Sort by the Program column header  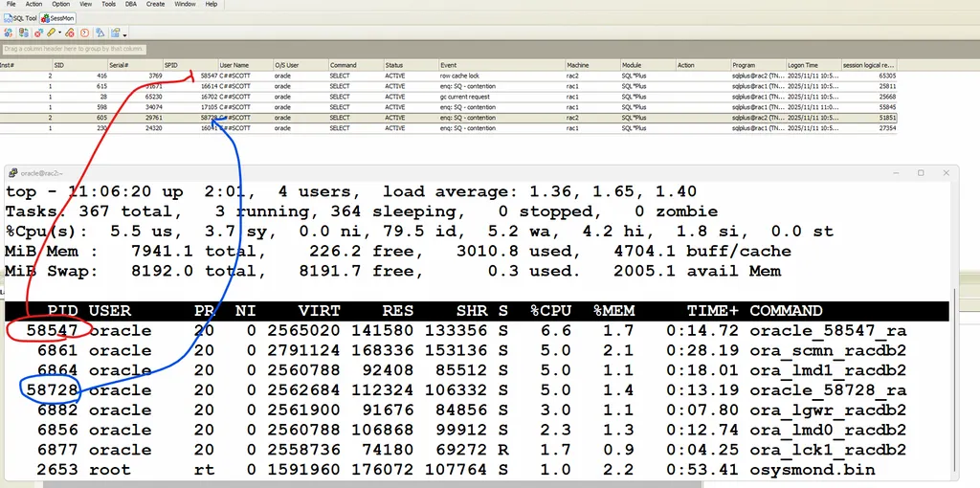(758, 65)
